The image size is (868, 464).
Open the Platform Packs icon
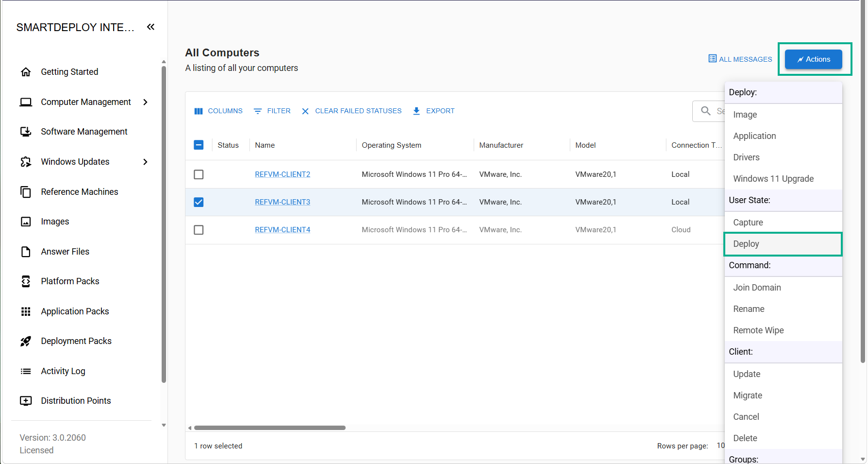click(26, 281)
